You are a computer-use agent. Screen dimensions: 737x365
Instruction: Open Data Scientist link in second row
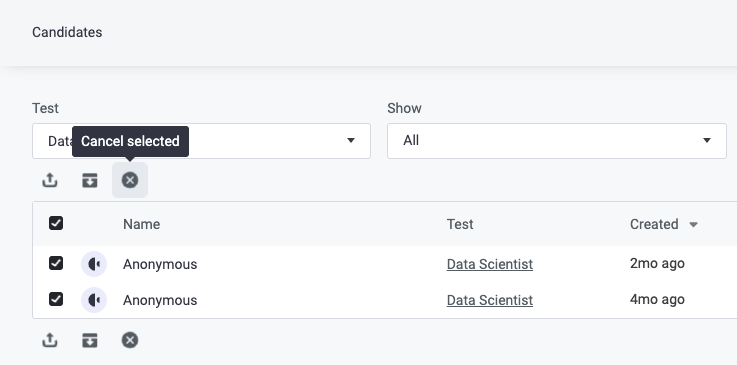[x=490, y=300]
